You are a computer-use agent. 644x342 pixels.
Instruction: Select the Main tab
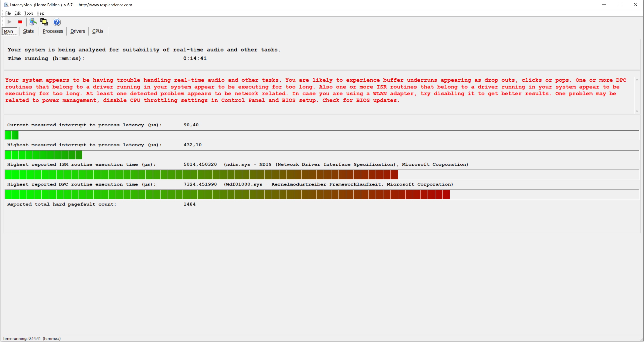(x=9, y=31)
